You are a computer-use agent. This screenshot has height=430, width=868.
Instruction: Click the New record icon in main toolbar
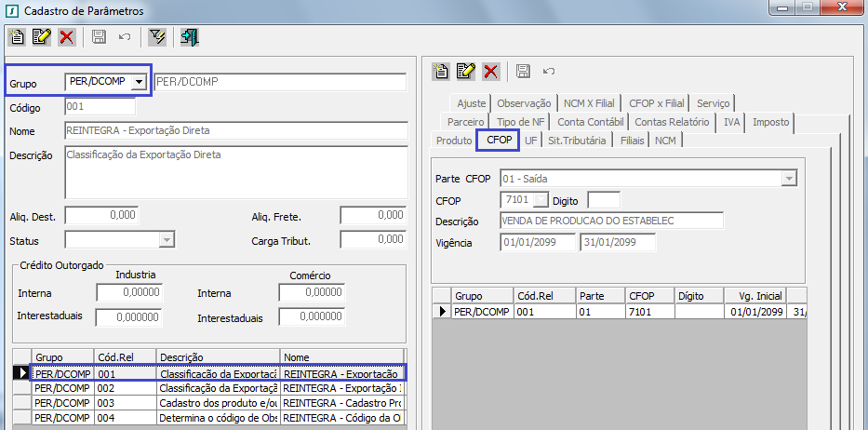coord(17,37)
